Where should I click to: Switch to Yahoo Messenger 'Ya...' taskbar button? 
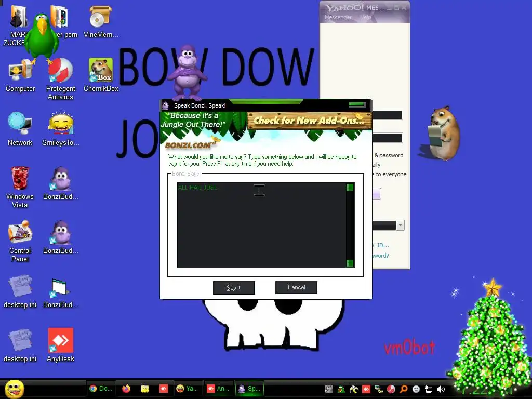tap(188, 389)
